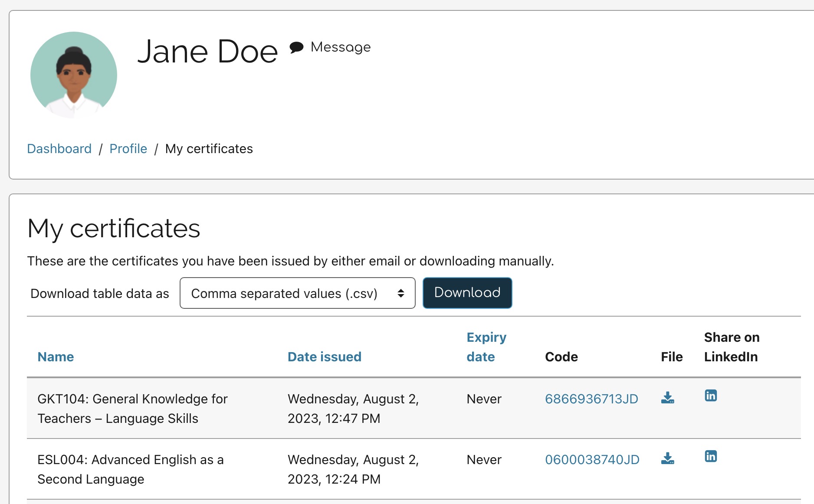The height and width of the screenshot is (504, 814).
Task: Navigate to Profile breadcrumb link
Action: [128, 149]
